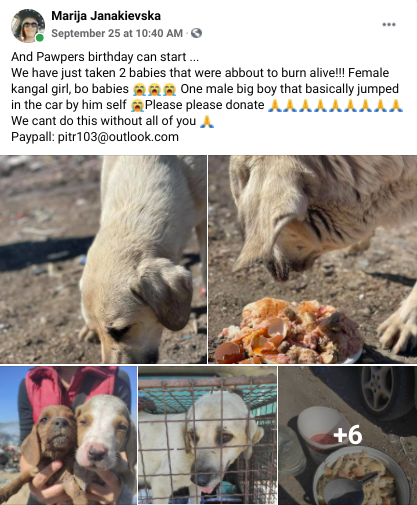
Task: Click the 'Paypall:' label text
Action: click(x=33, y=137)
